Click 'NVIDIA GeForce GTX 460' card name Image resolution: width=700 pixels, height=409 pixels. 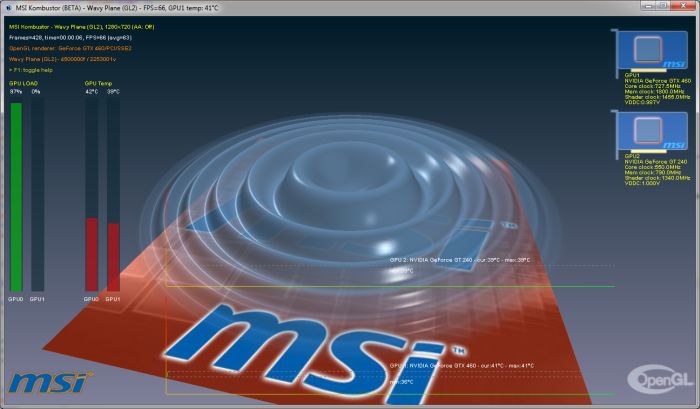pyautogui.click(x=658, y=81)
